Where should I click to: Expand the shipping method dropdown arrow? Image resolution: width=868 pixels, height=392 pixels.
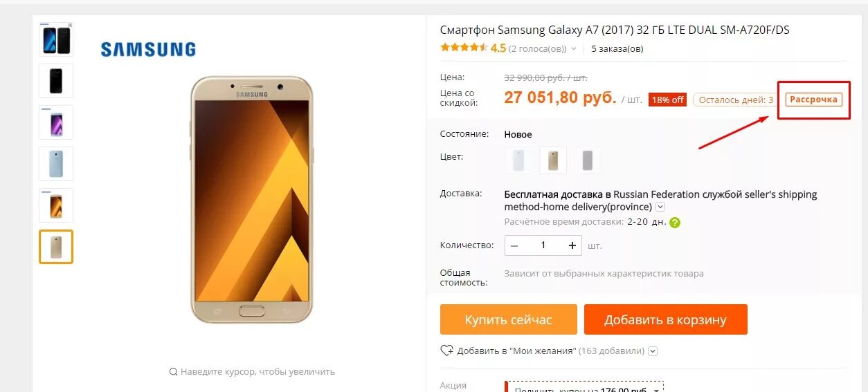coord(660,207)
